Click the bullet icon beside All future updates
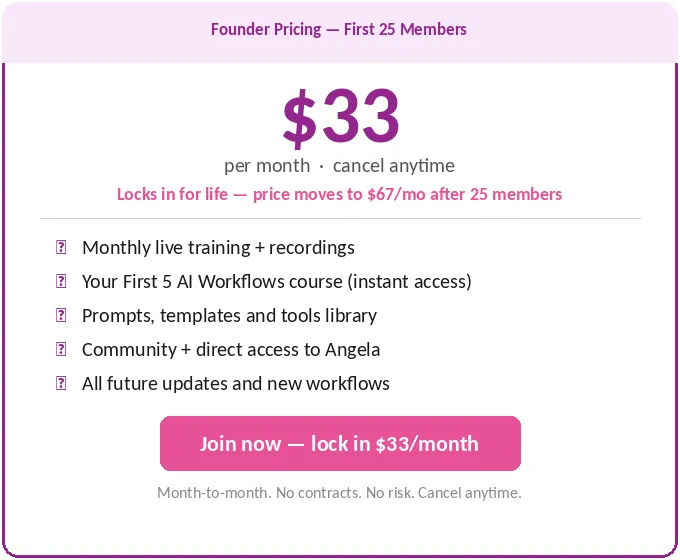Image resolution: width=680 pixels, height=560 pixels. 61,383
